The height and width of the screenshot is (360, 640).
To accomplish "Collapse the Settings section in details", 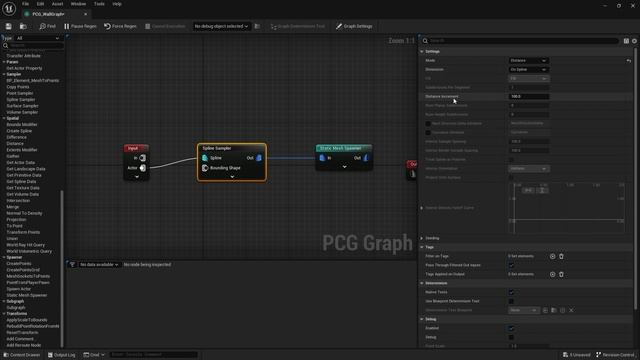I will (422, 51).
